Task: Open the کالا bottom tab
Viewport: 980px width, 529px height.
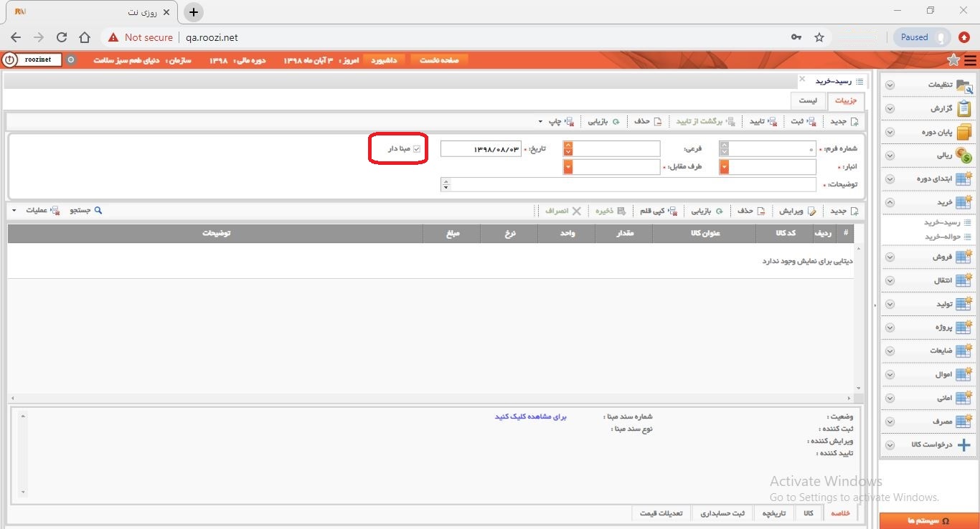Action: [x=809, y=513]
